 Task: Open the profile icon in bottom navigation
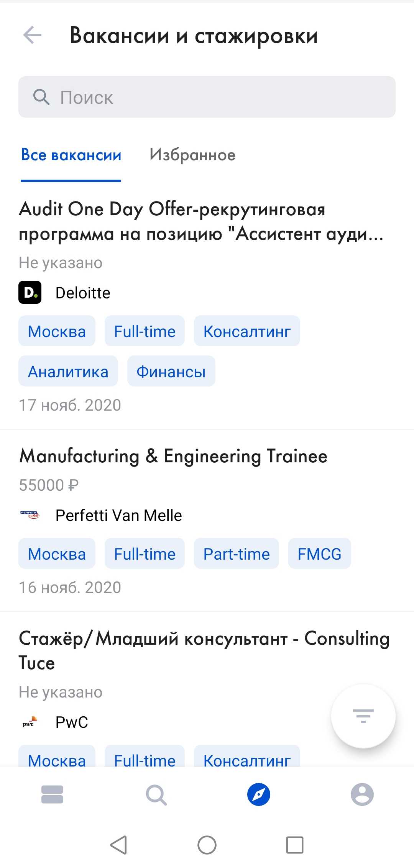coord(362,794)
